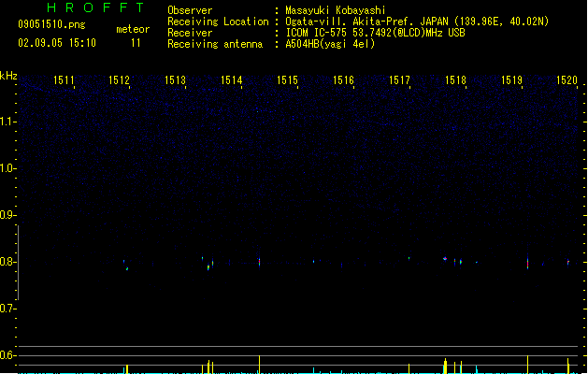Screen dimensions: 588x374
Task: Click time marker 1520
Action: pyautogui.click(x=567, y=80)
